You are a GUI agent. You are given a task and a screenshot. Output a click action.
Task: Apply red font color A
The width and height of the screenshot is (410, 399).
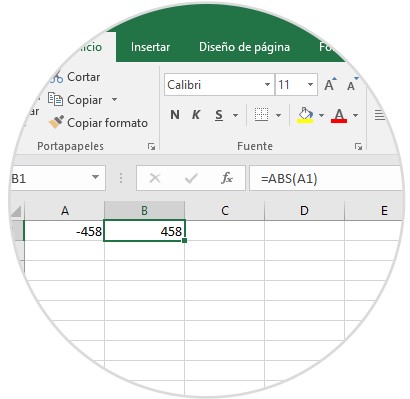click(339, 115)
